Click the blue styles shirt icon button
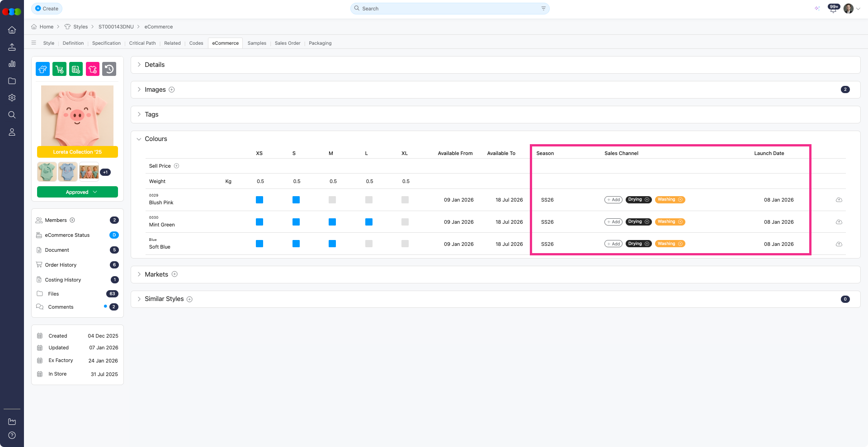868x447 pixels. (43, 69)
